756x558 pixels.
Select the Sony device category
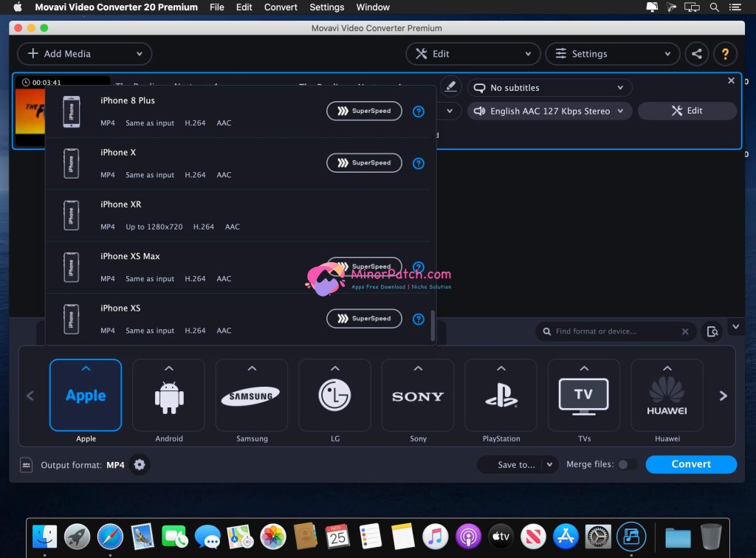click(418, 396)
